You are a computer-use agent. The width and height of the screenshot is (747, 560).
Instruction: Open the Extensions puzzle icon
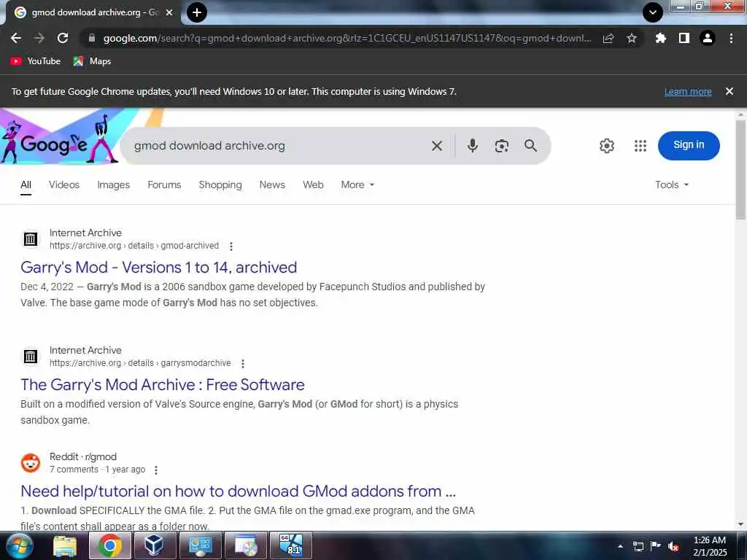point(660,38)
